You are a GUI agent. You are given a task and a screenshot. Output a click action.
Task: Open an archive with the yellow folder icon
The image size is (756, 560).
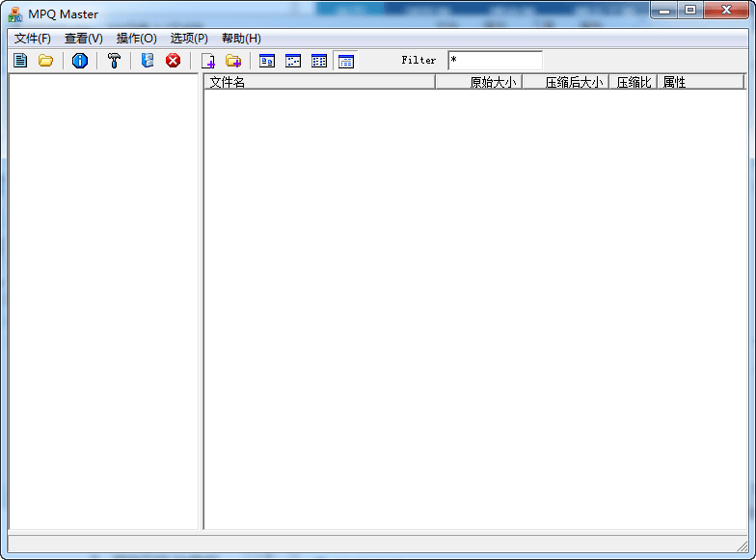(46, 61)
